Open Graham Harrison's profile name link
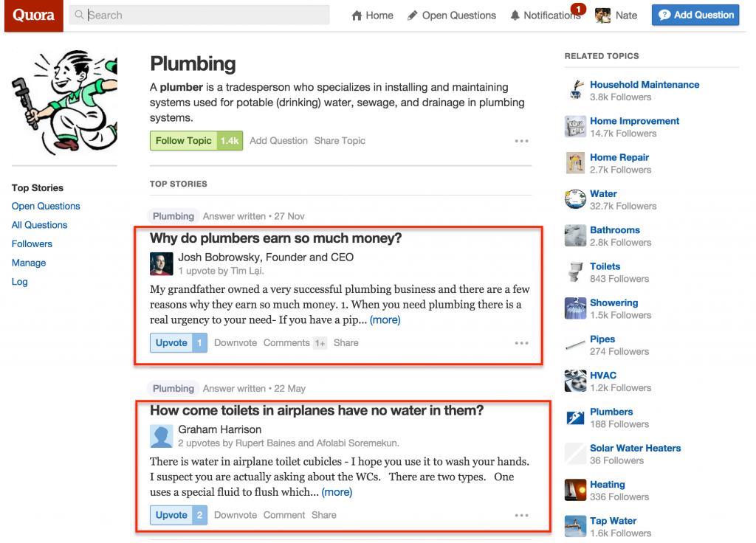This screenshot has width=756, height=543. coord(220,429)
